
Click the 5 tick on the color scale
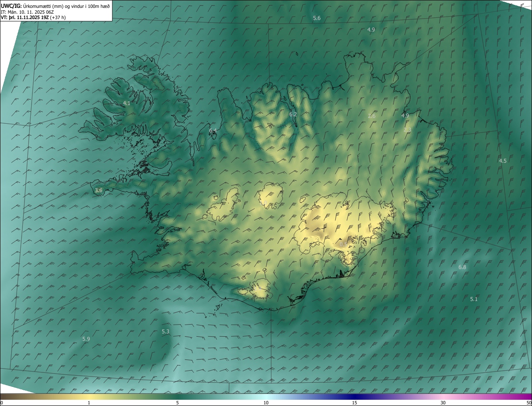[x=177, y=403]
